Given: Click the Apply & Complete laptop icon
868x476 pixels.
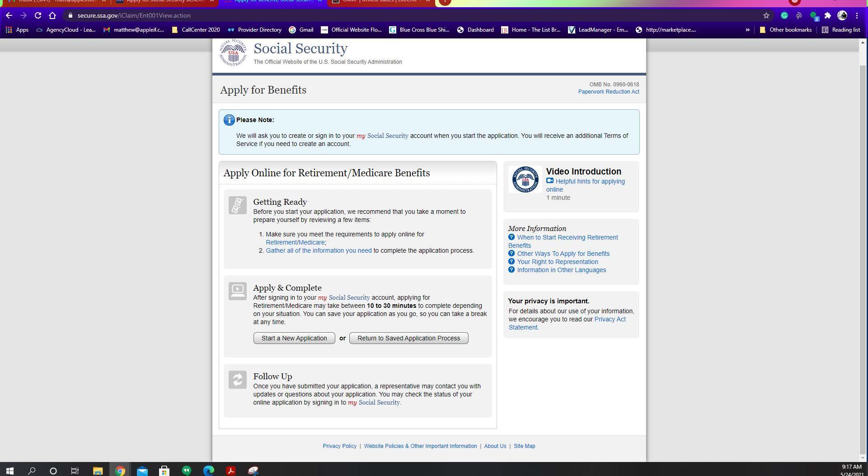Looking at the screenshot, I should (238, 291).
